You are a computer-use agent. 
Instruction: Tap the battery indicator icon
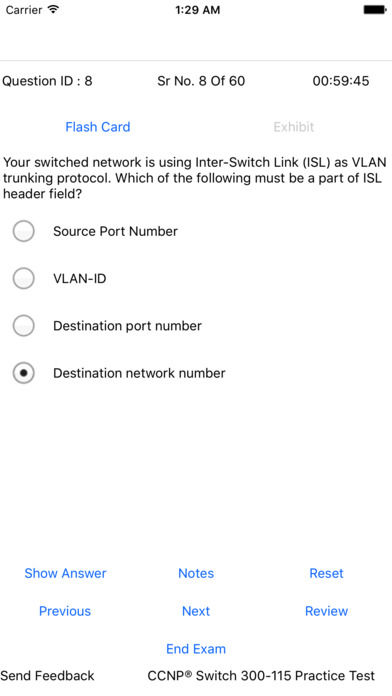[x=375, y=9]
